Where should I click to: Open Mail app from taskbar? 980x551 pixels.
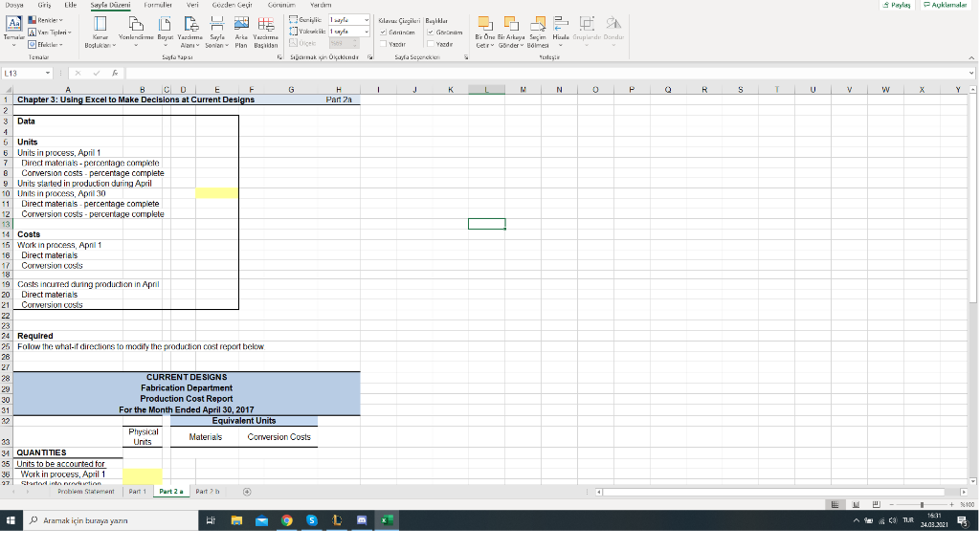pos(261,520)
